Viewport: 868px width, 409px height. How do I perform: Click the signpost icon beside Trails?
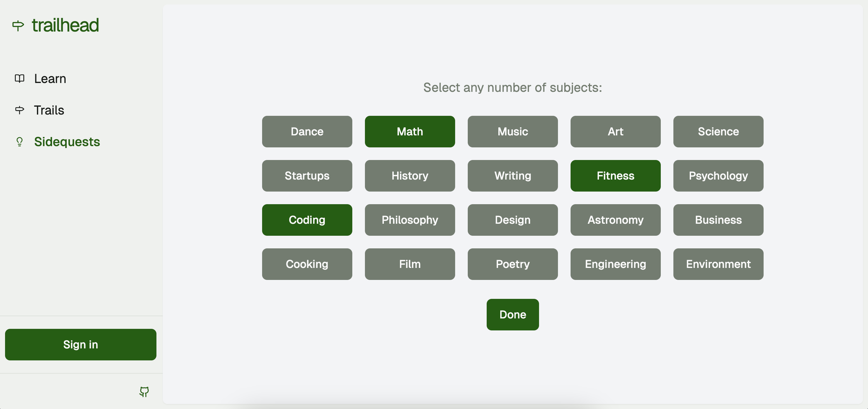click(20, 110)
